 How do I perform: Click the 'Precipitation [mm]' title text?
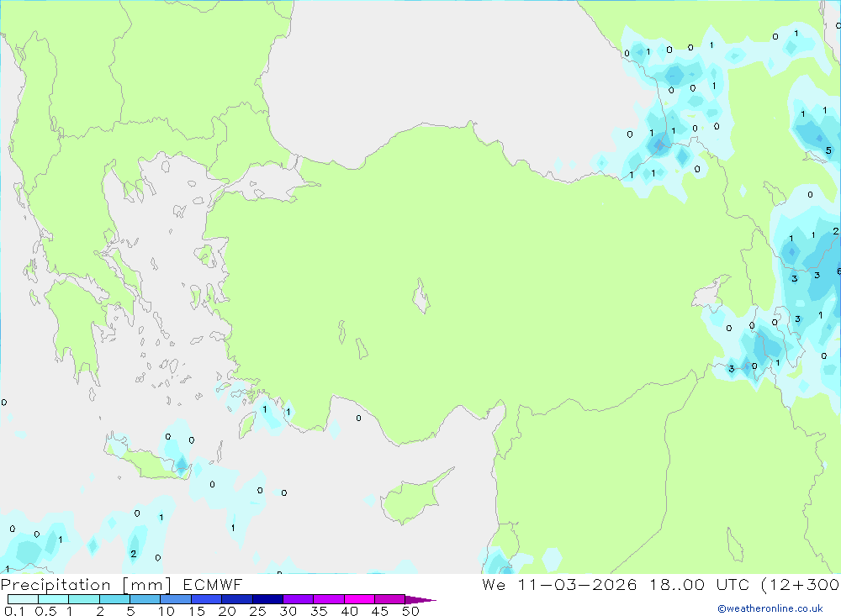[x=86, y=585]
